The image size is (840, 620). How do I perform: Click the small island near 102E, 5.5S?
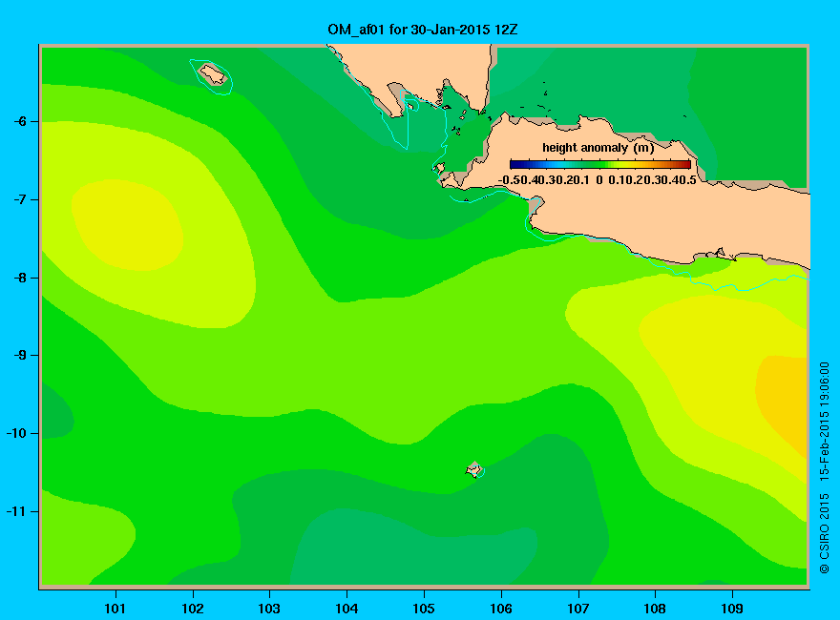(213, 74)
